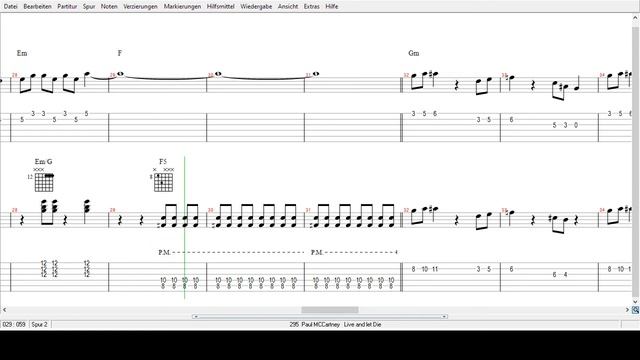Open the Ansicht menu
Screen dimensions: 640x360
coord(288,7)
